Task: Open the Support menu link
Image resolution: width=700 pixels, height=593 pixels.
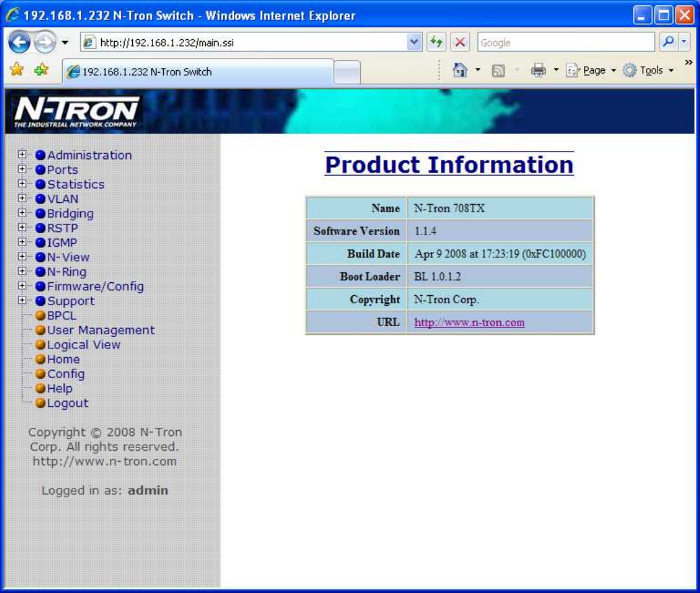Action: pos(71,301)
